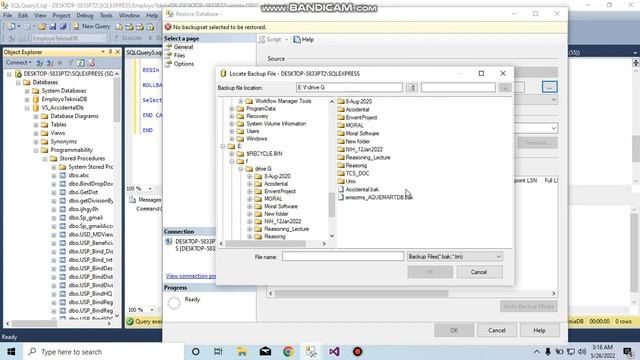Click the Backup file location text field
640x360 pixels.
(349, 87)
